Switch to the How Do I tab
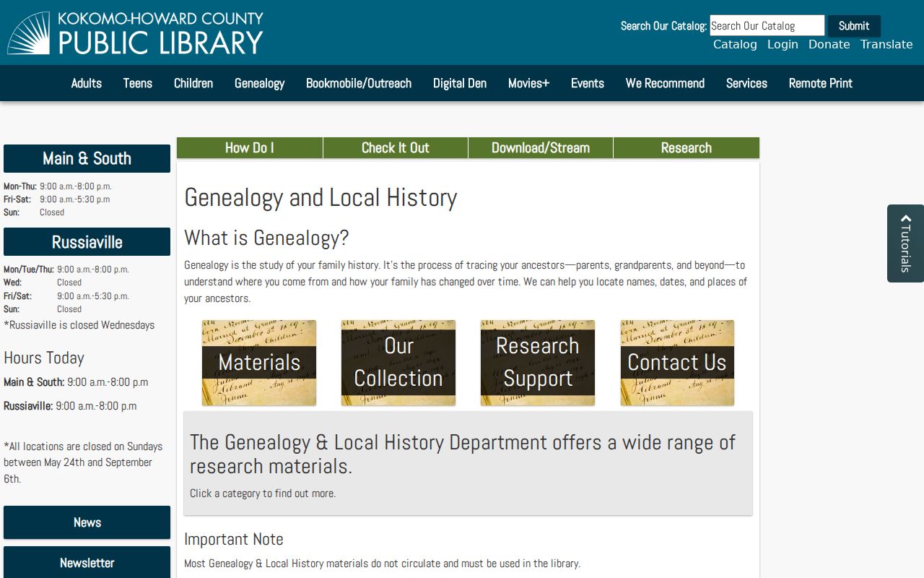The height and width of the screenshot is (578, 924). pyautogui.click(x=250, y=147)
